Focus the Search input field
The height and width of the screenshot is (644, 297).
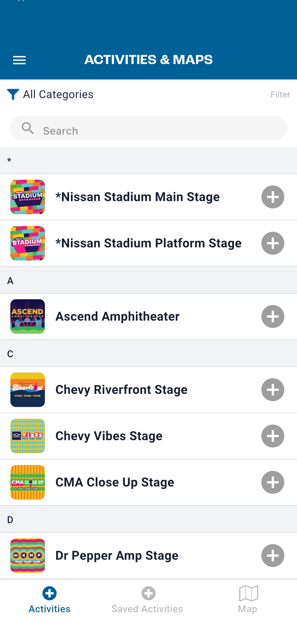tap(160, 130)
